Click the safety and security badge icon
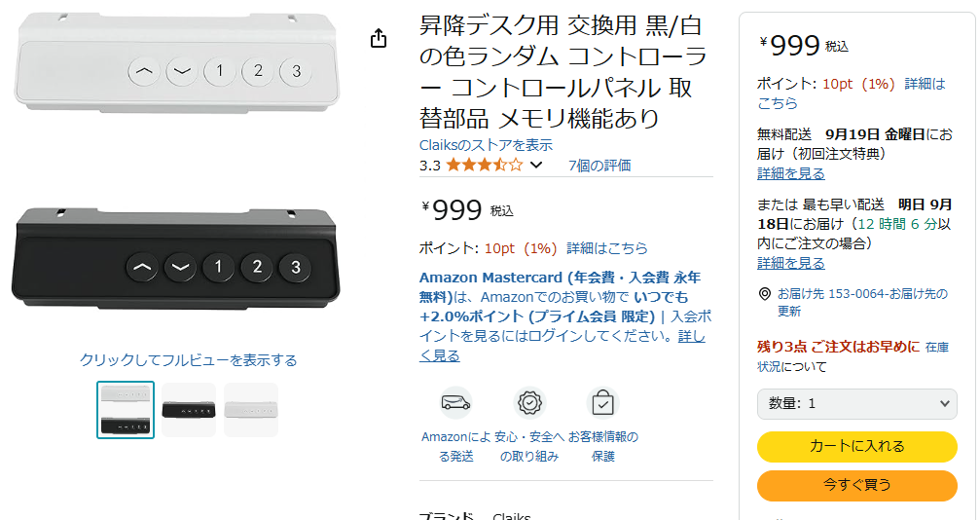 [530, 402]
